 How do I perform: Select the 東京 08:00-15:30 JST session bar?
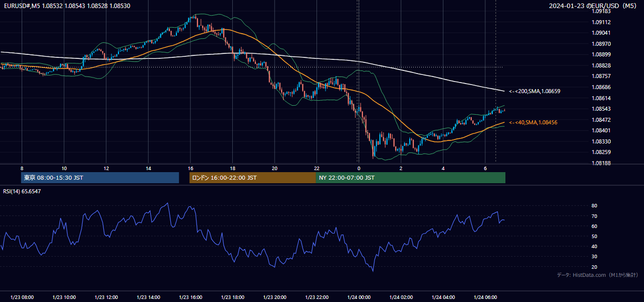pos(100,178)
